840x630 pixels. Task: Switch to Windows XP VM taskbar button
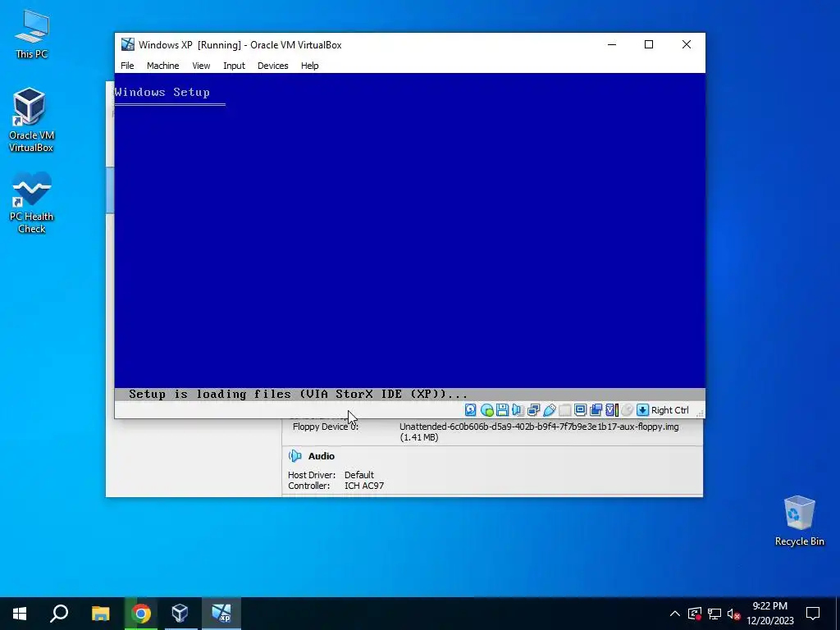[x=221, y=614]
